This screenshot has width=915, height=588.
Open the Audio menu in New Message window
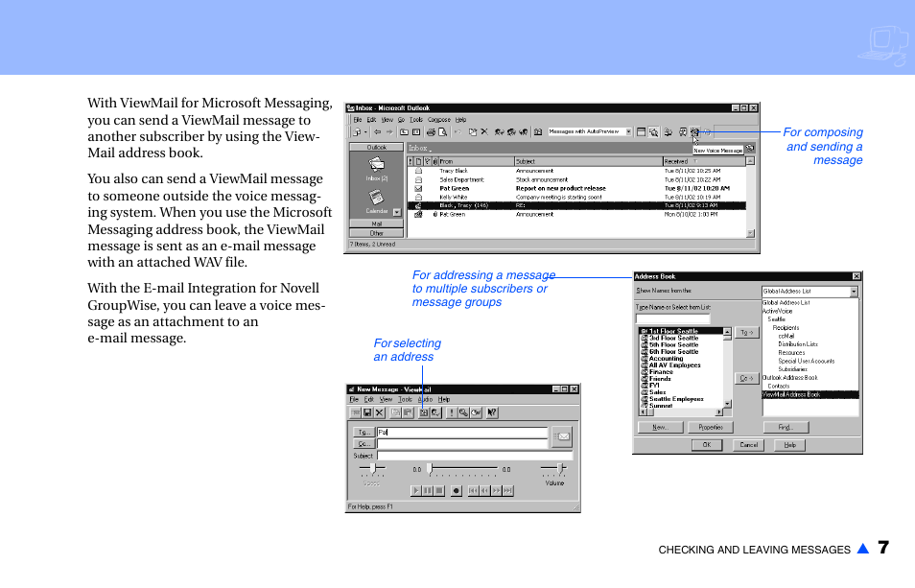426,400
